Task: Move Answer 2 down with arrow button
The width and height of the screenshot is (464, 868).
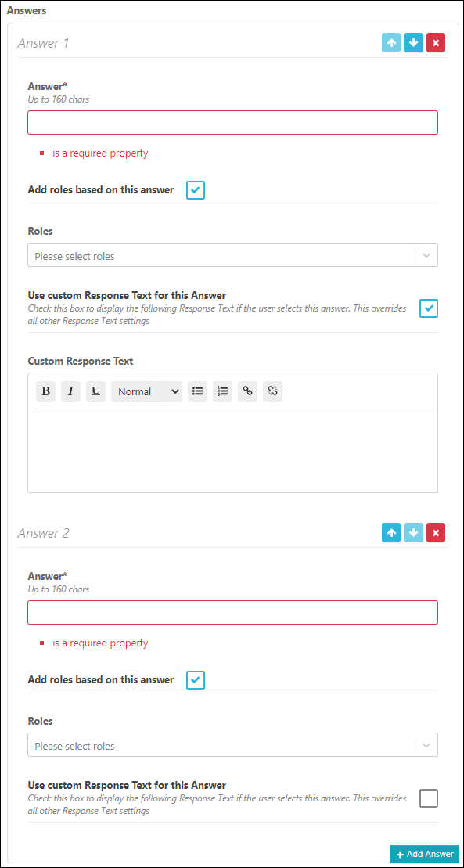Action: pyautogui.click(x=413, y=533)
